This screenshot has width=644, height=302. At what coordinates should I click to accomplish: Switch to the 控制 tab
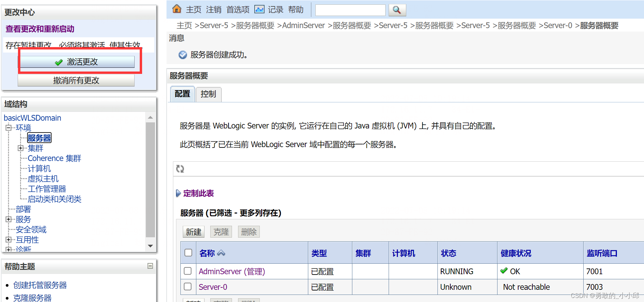pos(208,94)
